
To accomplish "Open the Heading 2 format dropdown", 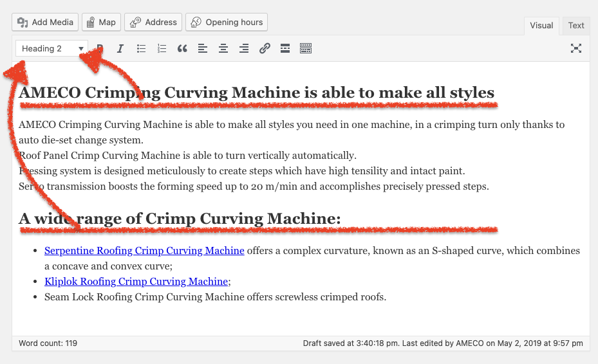I will [x=51, y=49].
